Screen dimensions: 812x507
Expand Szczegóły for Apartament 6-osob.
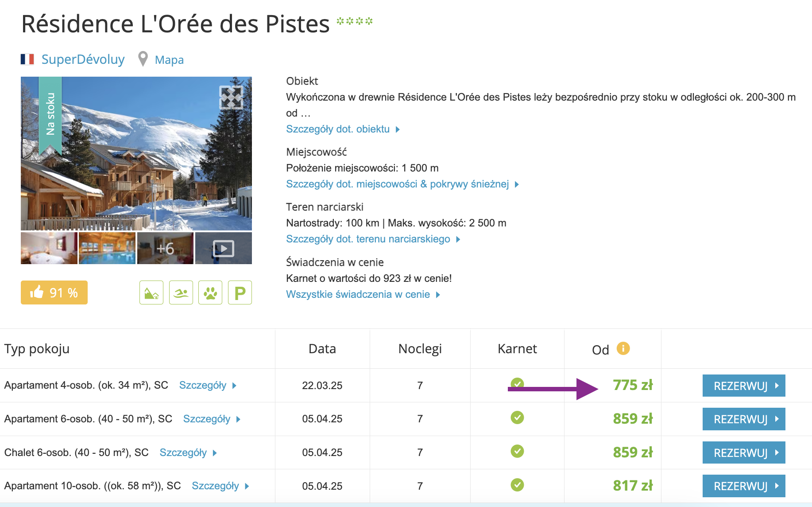(212, 419)
